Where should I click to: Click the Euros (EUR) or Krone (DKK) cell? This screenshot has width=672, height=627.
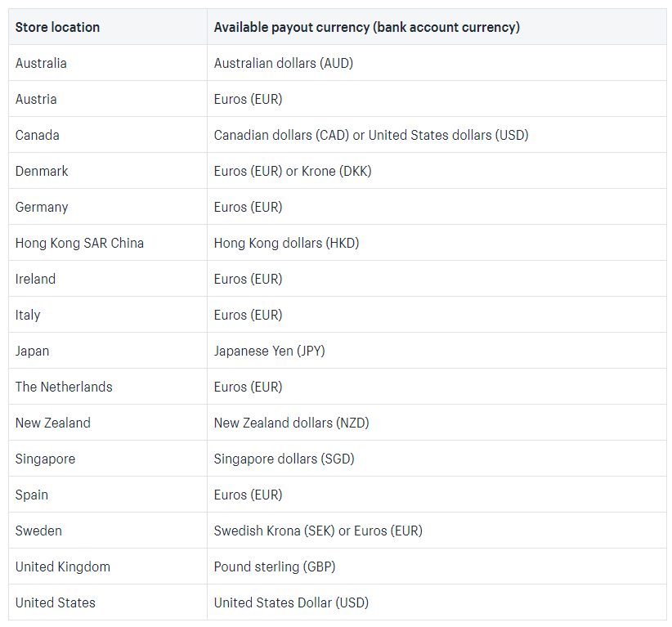(x=293, y=171)
